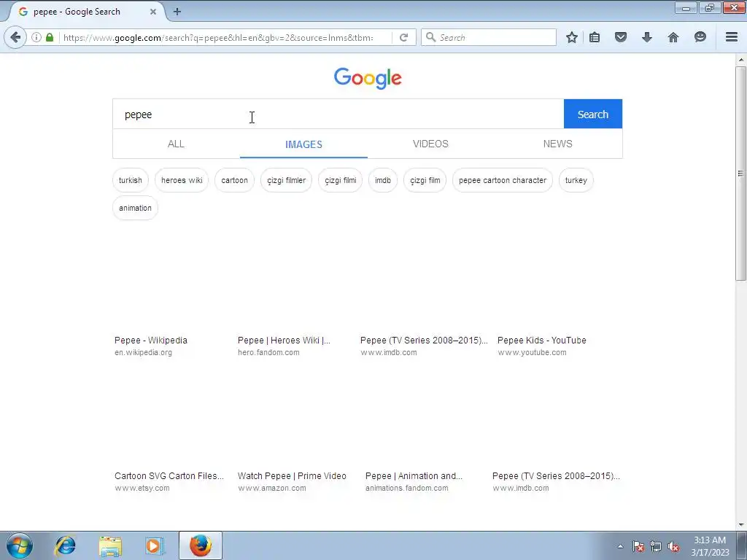The image size is (747, 560).
Task: Open the Downloads arrow icon
Action: (x=646, y=37)
